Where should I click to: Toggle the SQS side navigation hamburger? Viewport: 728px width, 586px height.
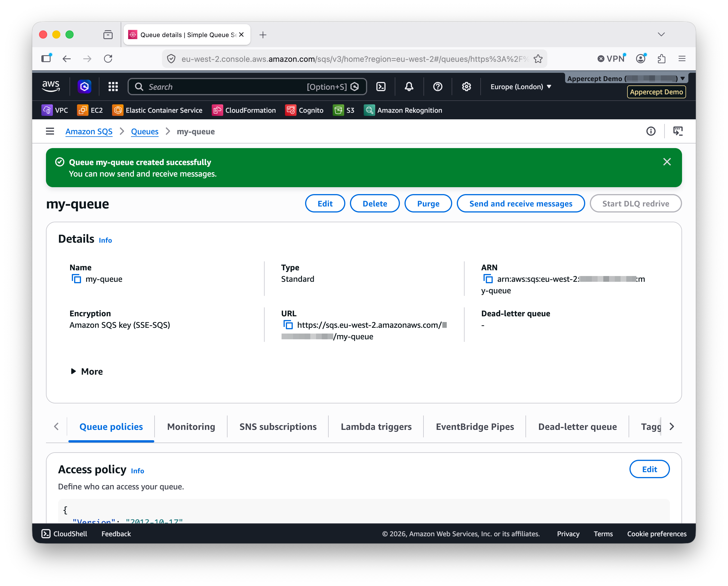[x=50, y=131]
